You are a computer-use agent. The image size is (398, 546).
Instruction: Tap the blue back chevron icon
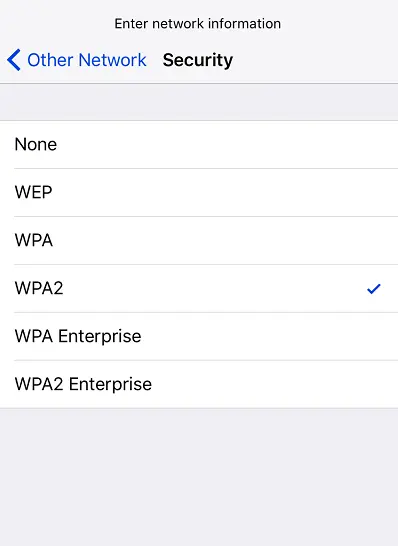tap(14, 60)
